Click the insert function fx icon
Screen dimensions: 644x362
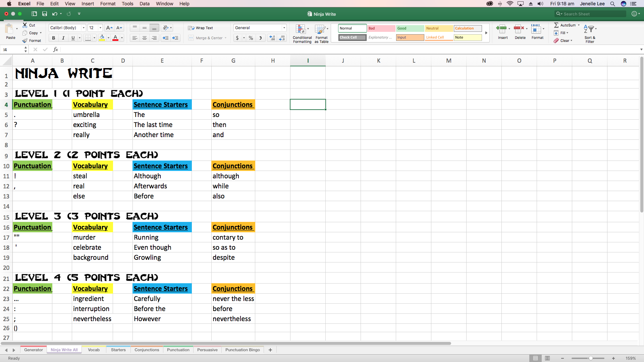pyautogui.click(x=56, y=50)
